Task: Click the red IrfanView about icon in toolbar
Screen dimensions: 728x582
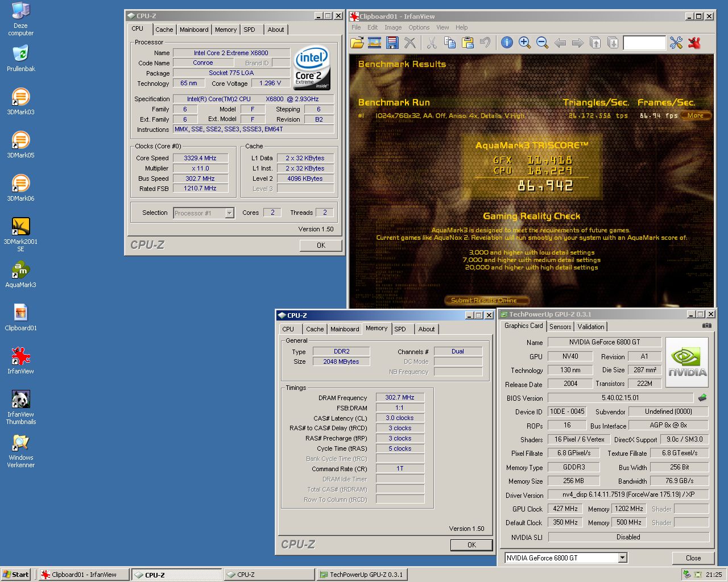Action: point(694,43)
